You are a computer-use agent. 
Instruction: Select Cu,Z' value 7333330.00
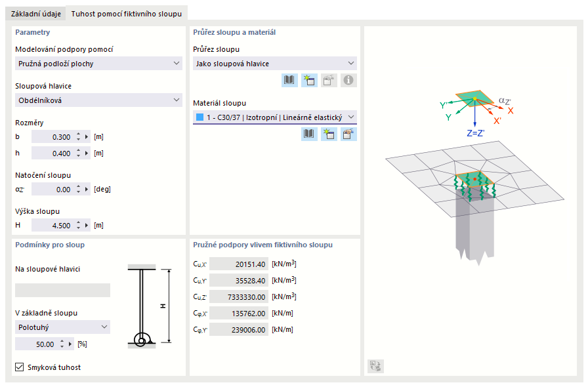pos(239,297)
